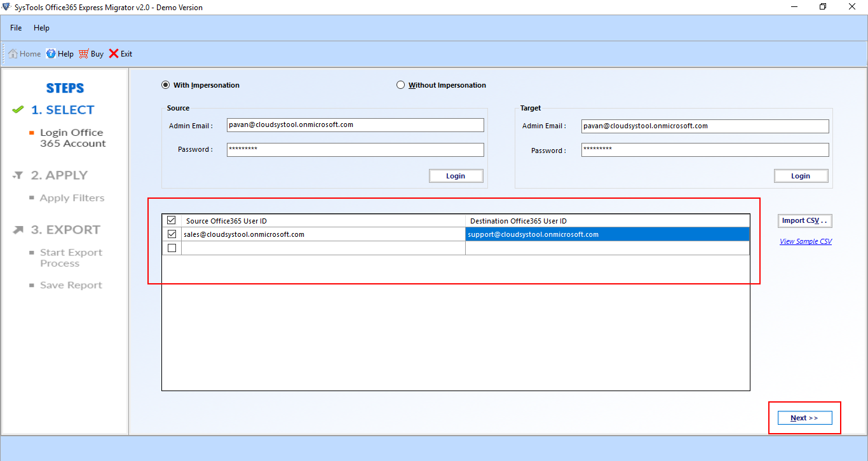Screen dimensions: 868x461
Task: Click the green checkmark beside 1. SELECT
Action: (18, 110)
